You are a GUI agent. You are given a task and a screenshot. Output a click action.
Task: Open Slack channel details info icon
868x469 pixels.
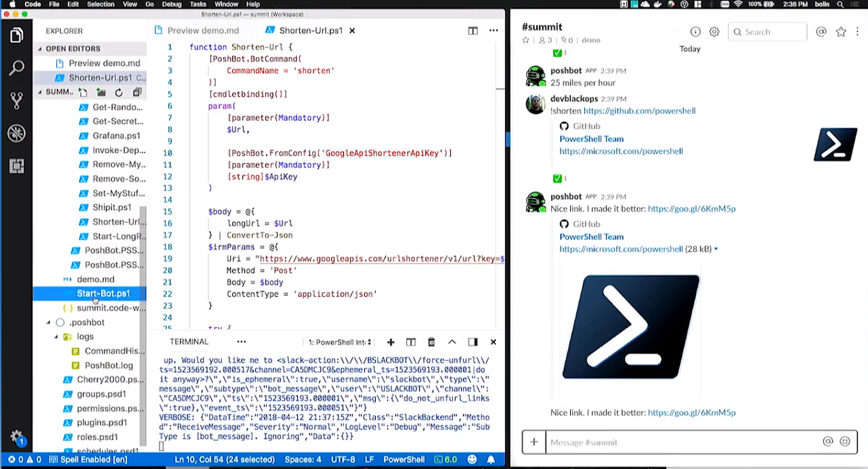[695, 32]
